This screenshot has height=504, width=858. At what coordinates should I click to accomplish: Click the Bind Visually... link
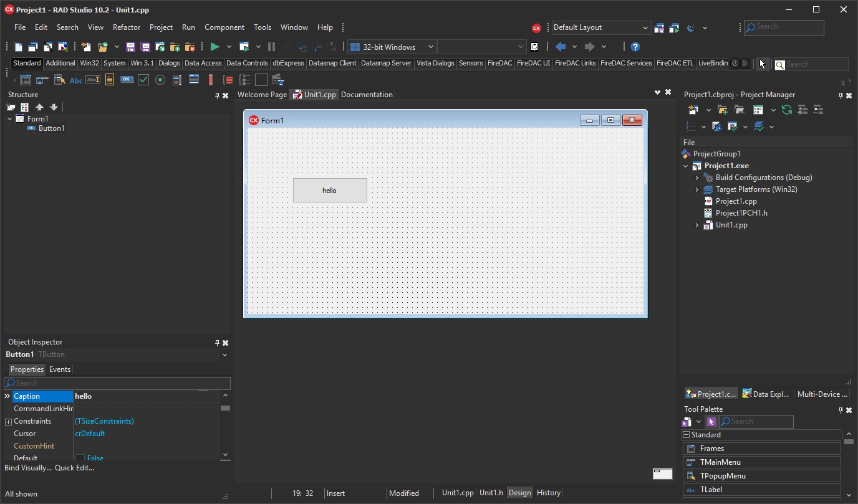[x=28, y=468]
